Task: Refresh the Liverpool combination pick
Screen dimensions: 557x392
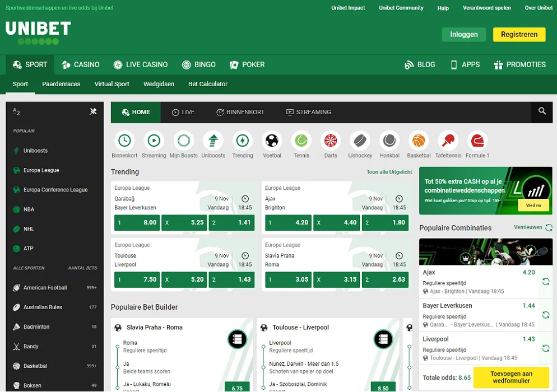Action: coord(546,348)
